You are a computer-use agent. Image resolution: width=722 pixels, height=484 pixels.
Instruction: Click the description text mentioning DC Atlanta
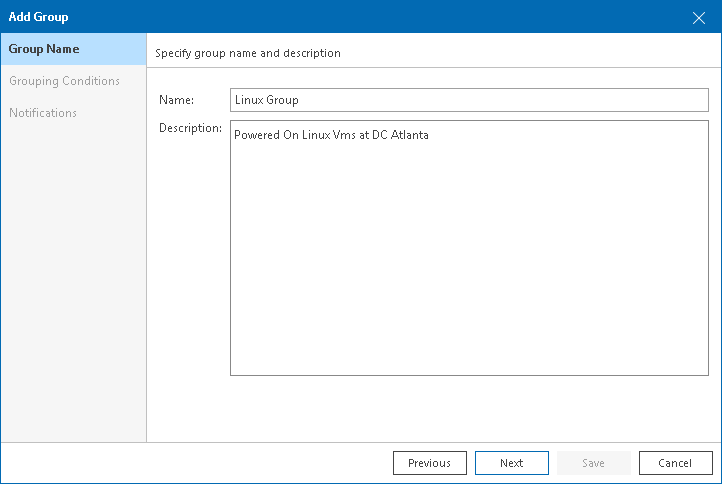pos(331,135)
